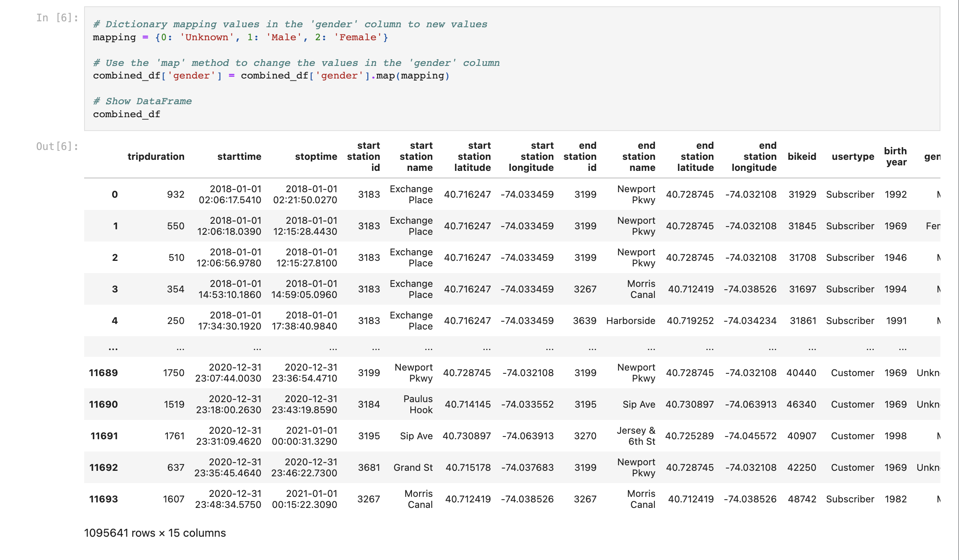This screenshot has height=560, width=959.
Task: Click the 1095641 rows × 15 columns text
Action: coord(155,533)
